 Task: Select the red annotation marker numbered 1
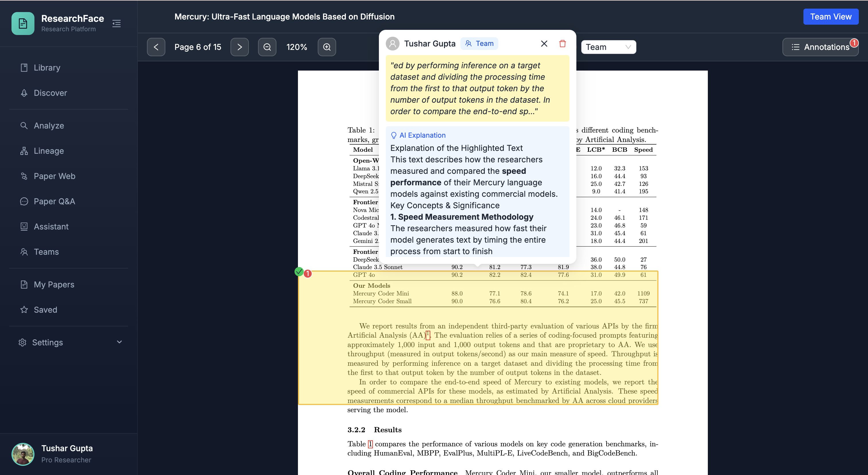308,273
